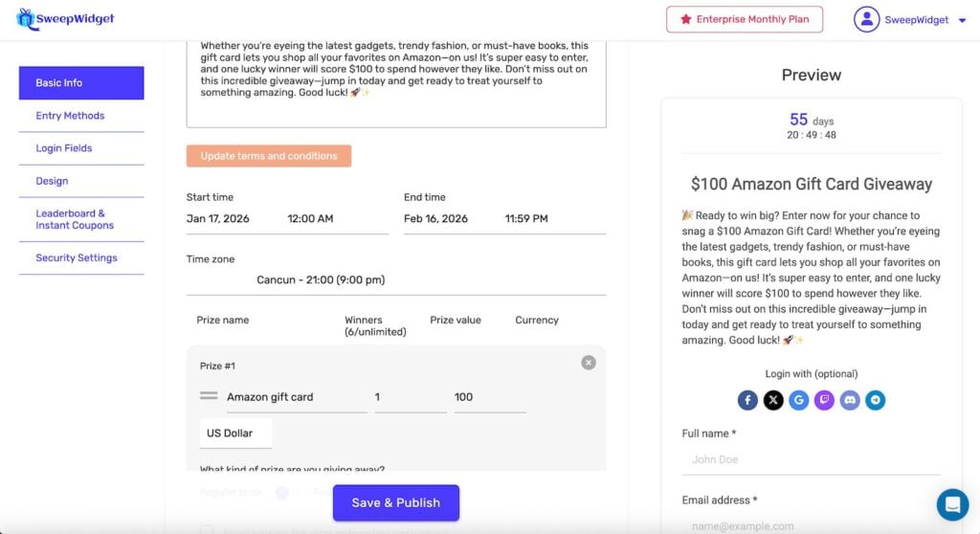Login with Telegram icon
This screenshot has width=980, height=534.
875,400
